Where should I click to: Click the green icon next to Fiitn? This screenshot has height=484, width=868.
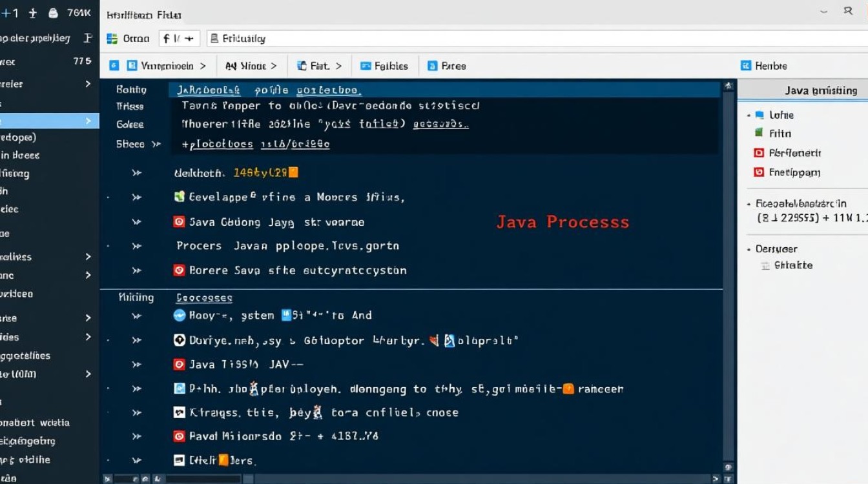[759, 133]
